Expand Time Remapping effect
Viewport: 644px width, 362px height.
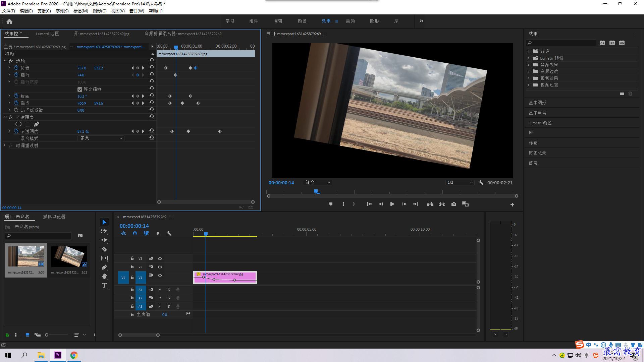point(5,145)
